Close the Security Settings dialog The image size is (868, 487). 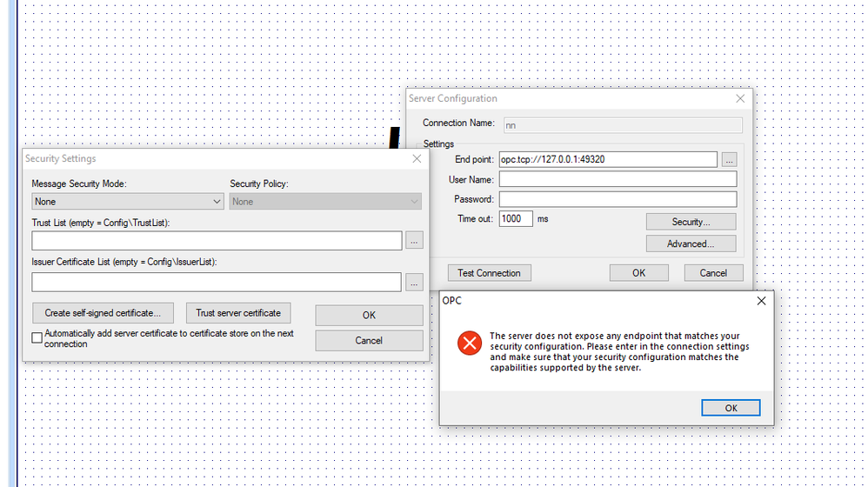click(x=417, y=159)
